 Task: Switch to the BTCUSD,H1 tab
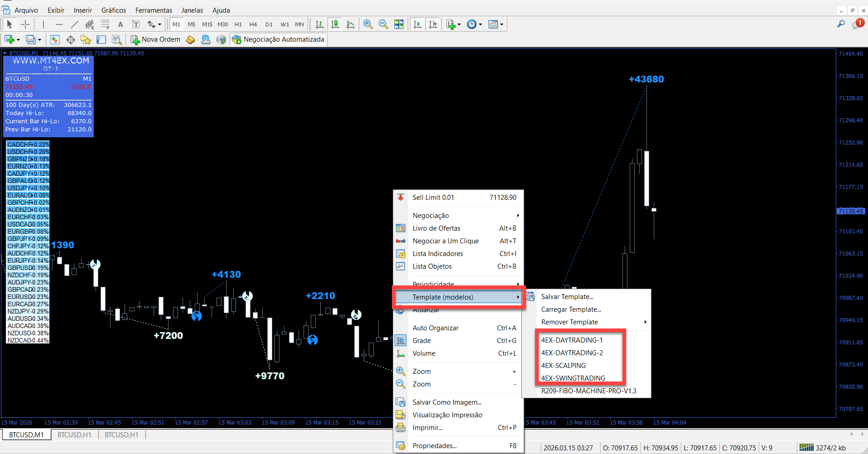coord(74,435)
